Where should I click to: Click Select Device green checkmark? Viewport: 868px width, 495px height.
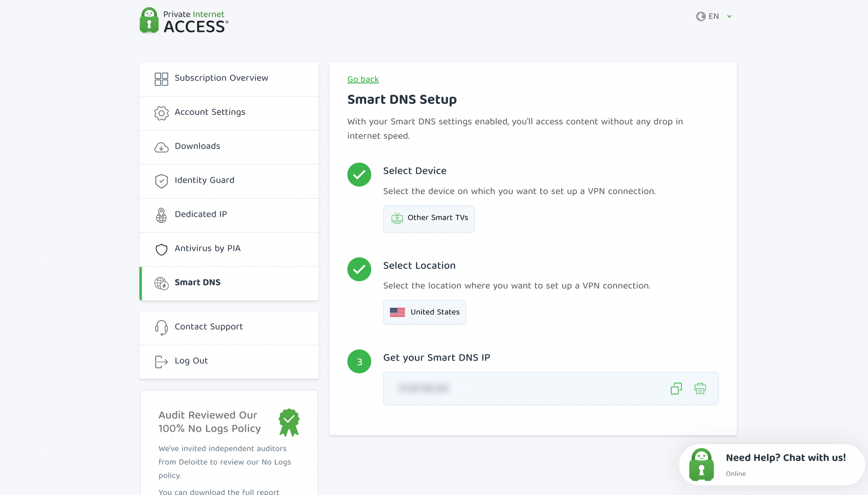coord(359,174)
